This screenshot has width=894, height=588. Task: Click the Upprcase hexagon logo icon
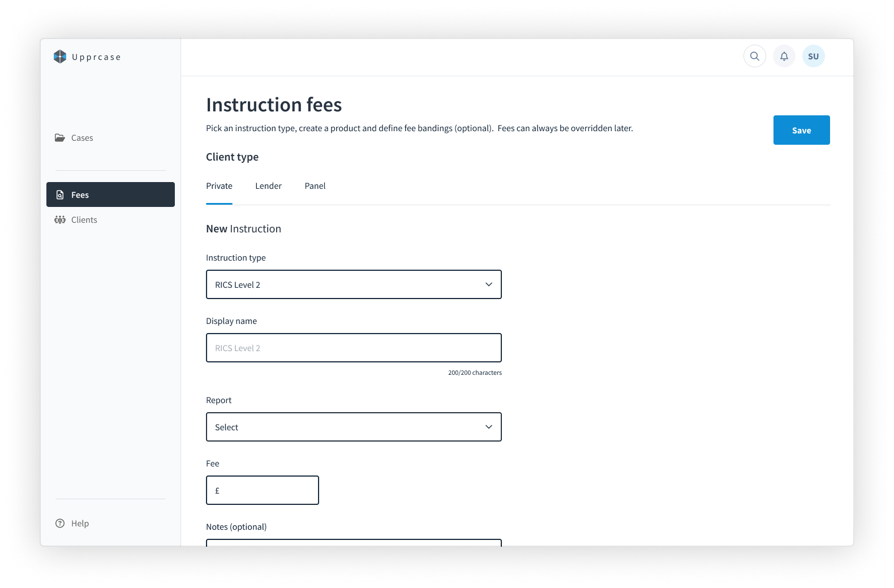click(x=60, y=57)
